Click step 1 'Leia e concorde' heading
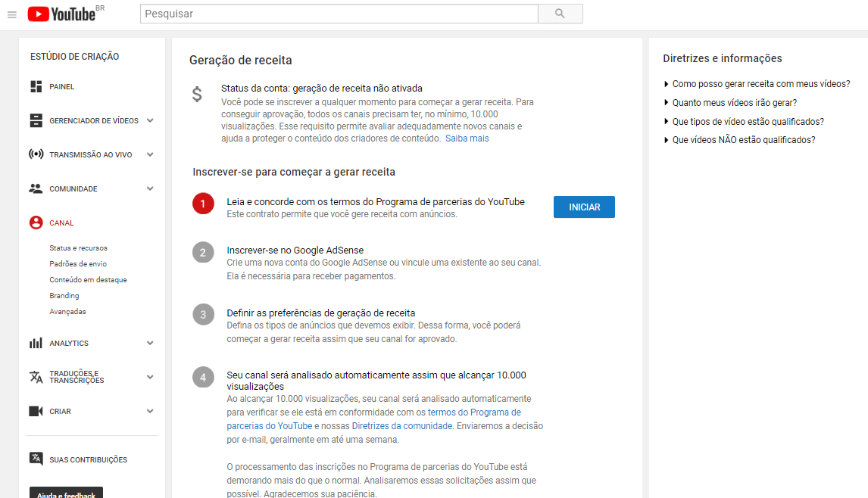This screenshot has width=868, height=498. tap(376, 202)
